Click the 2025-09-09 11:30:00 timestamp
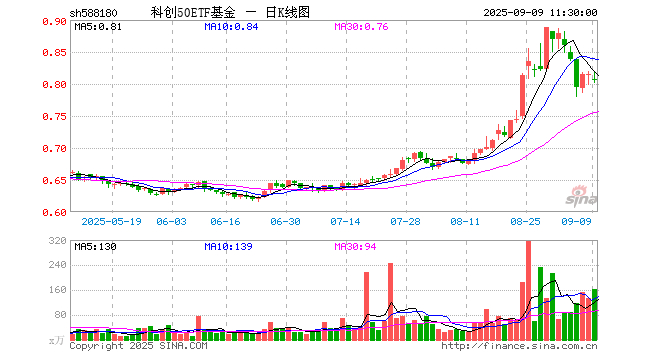The height and width of the screenshot is (360, 660). (x=540, y=13)
